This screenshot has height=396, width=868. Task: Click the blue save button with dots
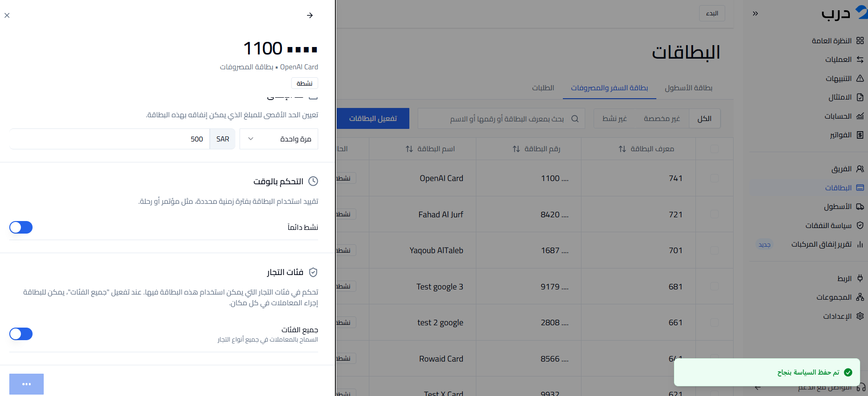coord(27,384)
